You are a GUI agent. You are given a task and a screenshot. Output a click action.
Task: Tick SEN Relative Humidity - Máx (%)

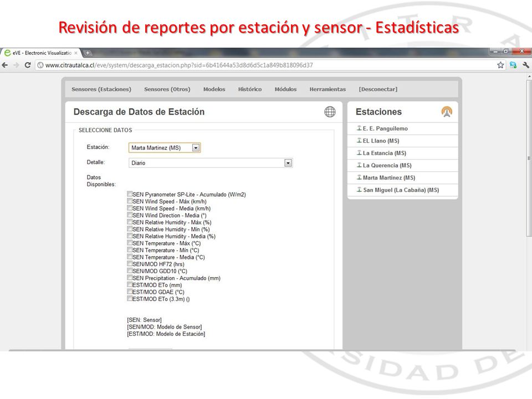click(130, 222)
